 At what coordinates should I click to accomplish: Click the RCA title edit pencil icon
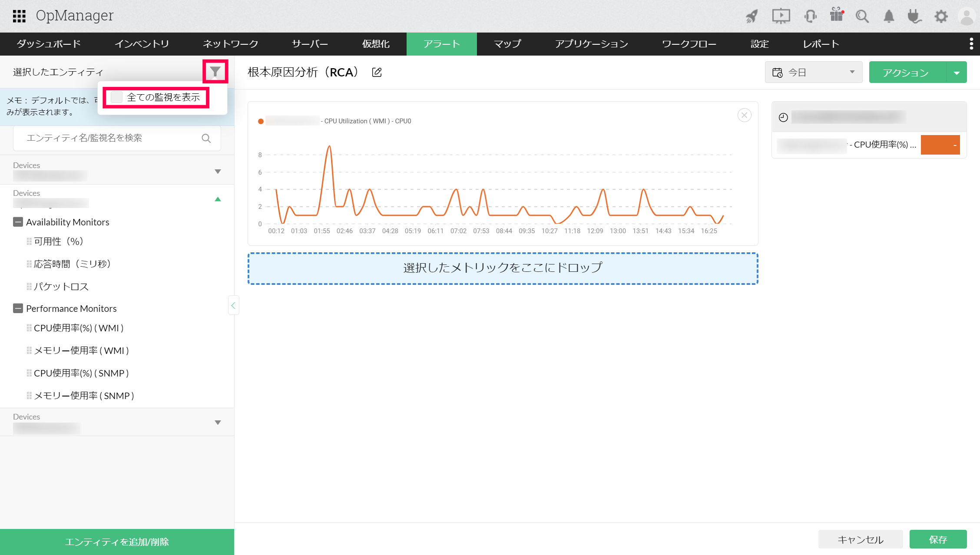tap(377, 73)
